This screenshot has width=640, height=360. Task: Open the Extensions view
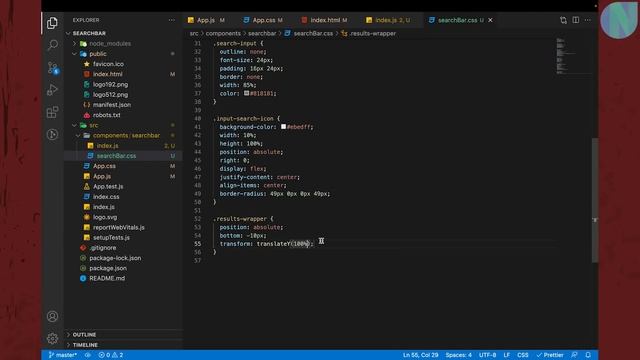pyautogui.click(x=52, y=112)
